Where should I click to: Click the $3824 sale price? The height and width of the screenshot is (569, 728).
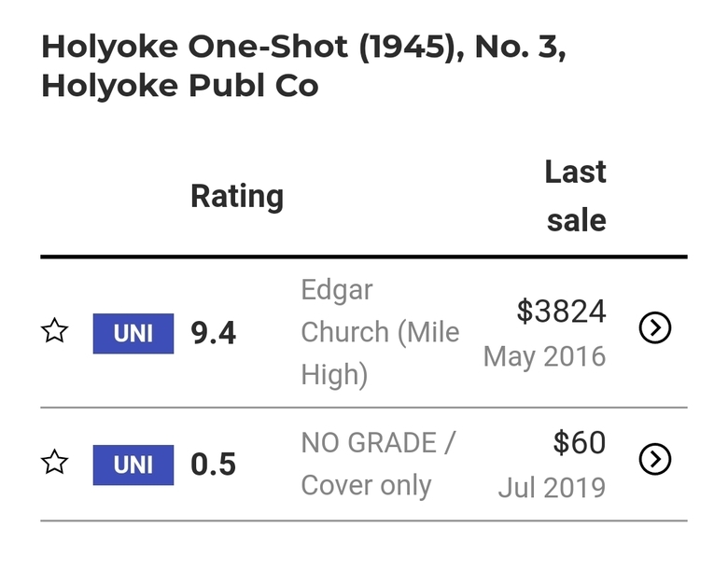(x=561, y=311)
